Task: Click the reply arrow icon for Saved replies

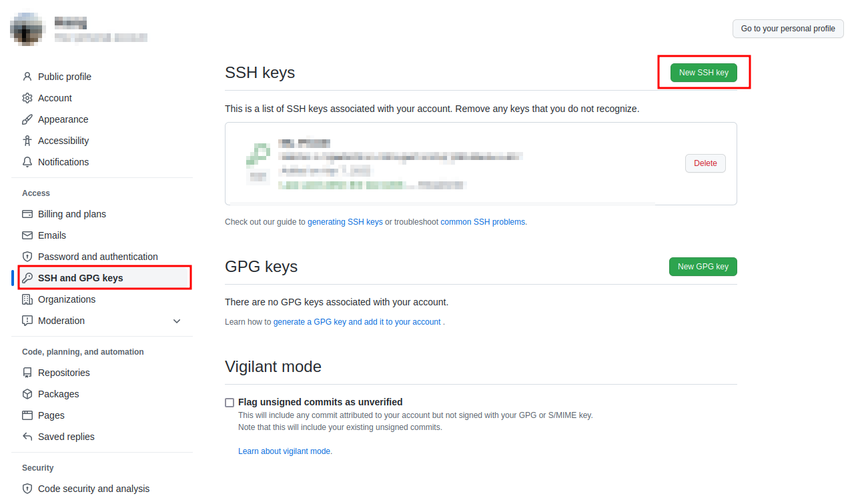Action: tap(27, 437)
